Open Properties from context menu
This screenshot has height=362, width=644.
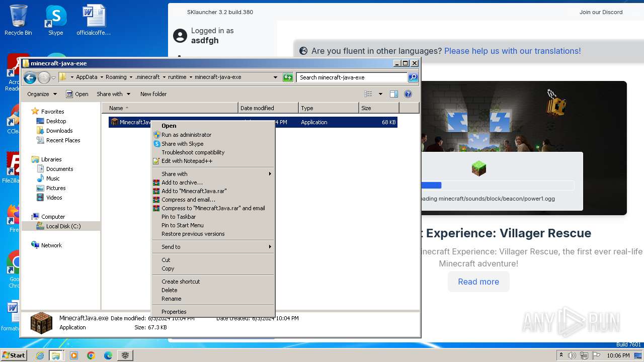213,312
